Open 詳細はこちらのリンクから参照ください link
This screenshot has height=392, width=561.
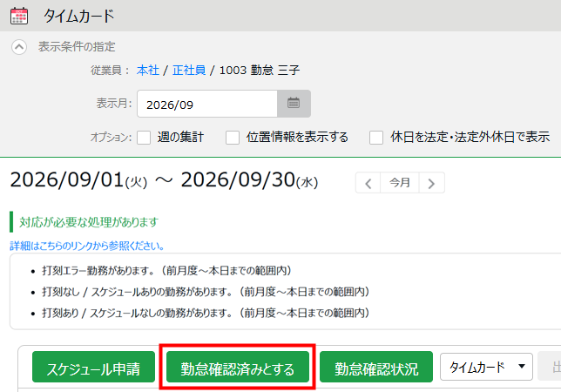tap(87, 246)
